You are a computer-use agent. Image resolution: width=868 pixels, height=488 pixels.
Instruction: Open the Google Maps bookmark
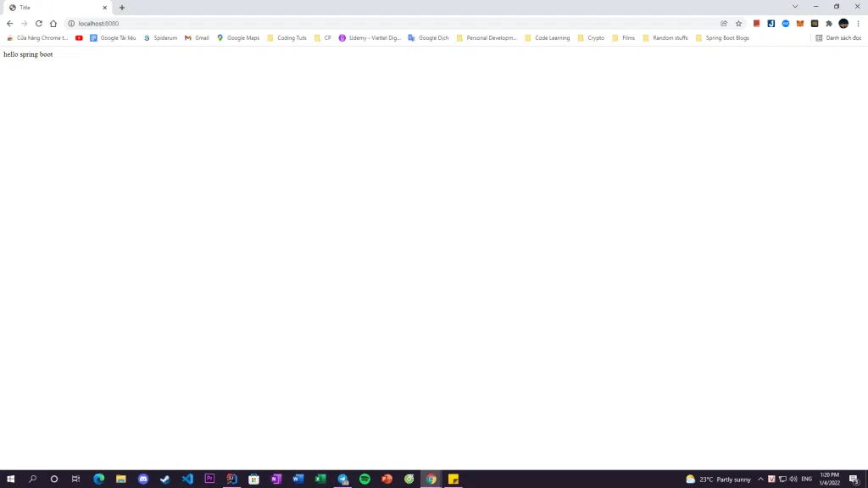tap(238, 37)
